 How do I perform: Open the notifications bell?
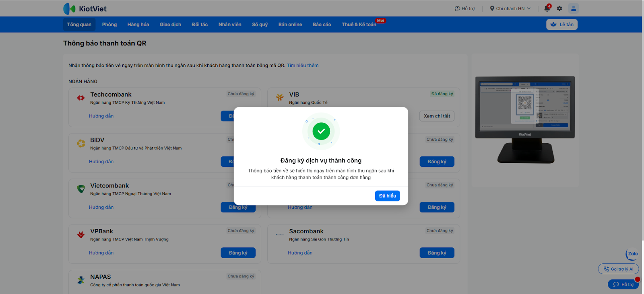point(547,8)
